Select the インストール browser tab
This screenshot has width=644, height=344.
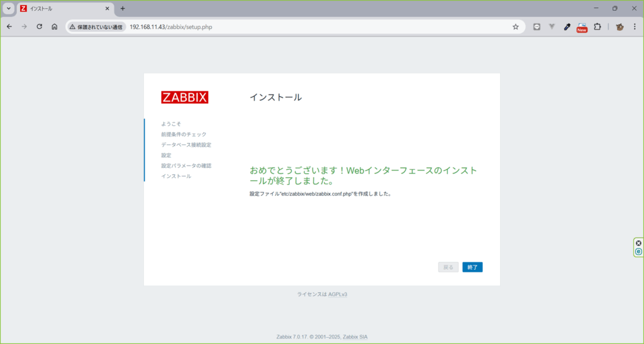[x=65, y=9]
